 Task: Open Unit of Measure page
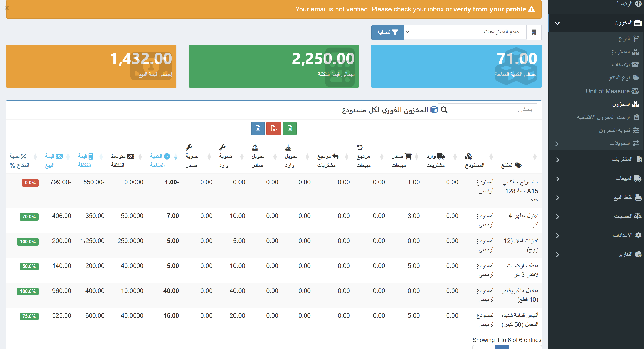(x=596, y=91)
